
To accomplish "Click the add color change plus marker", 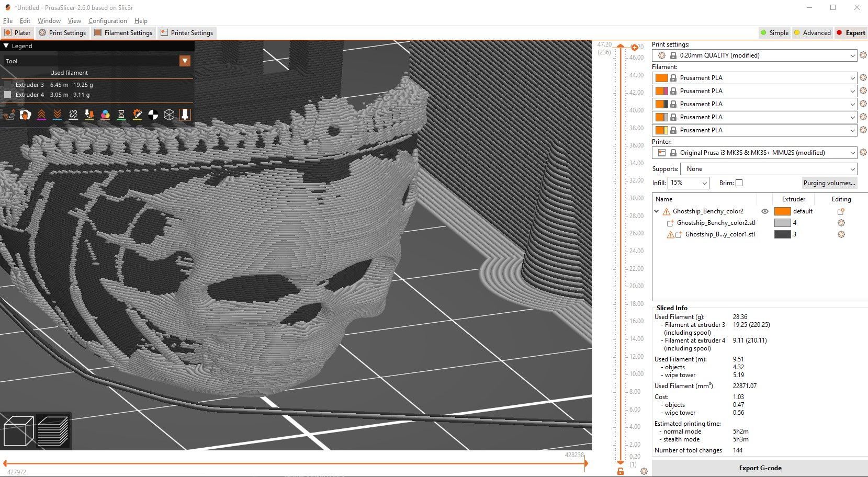I will pyautogui.click(x=634, y=48).
